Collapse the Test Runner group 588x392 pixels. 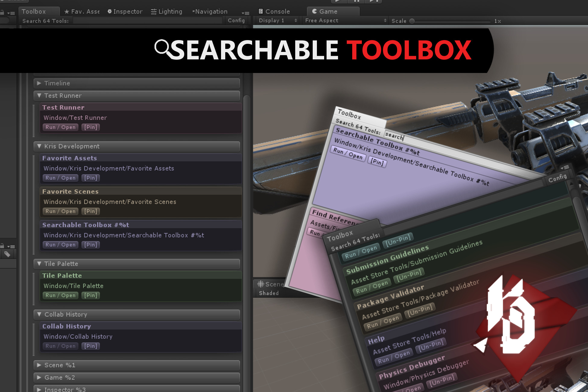click(x=137, y=96)
